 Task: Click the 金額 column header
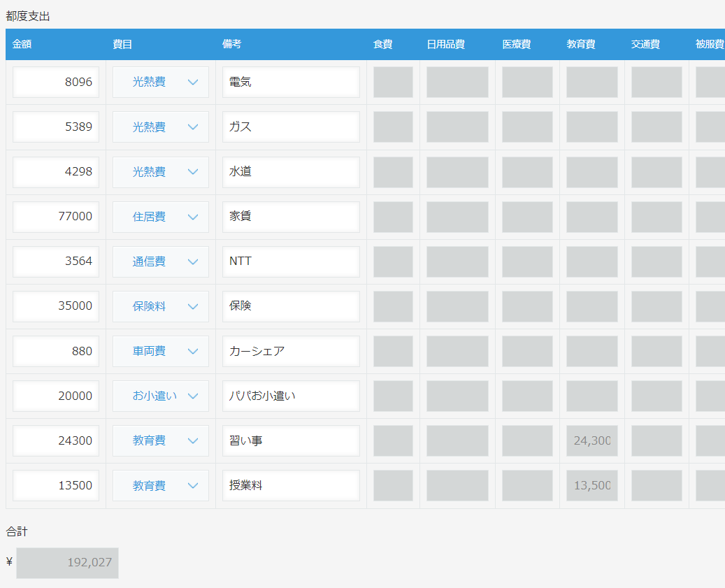[22, 44]
